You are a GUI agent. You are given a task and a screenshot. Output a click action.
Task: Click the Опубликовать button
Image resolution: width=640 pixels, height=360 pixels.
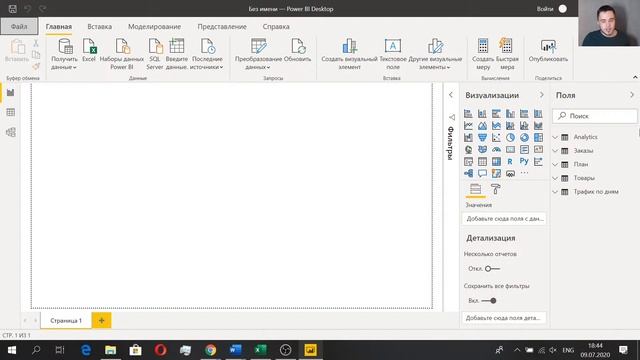[x=548, y=51]
